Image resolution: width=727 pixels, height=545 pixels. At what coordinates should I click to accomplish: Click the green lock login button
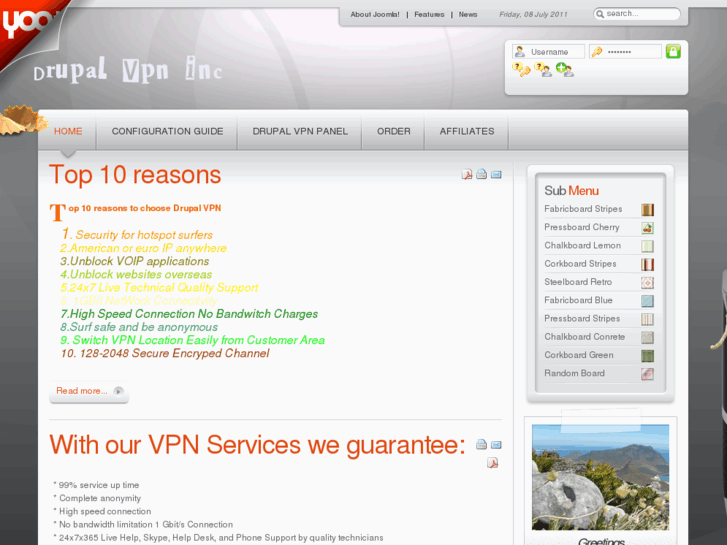point(673,51)
